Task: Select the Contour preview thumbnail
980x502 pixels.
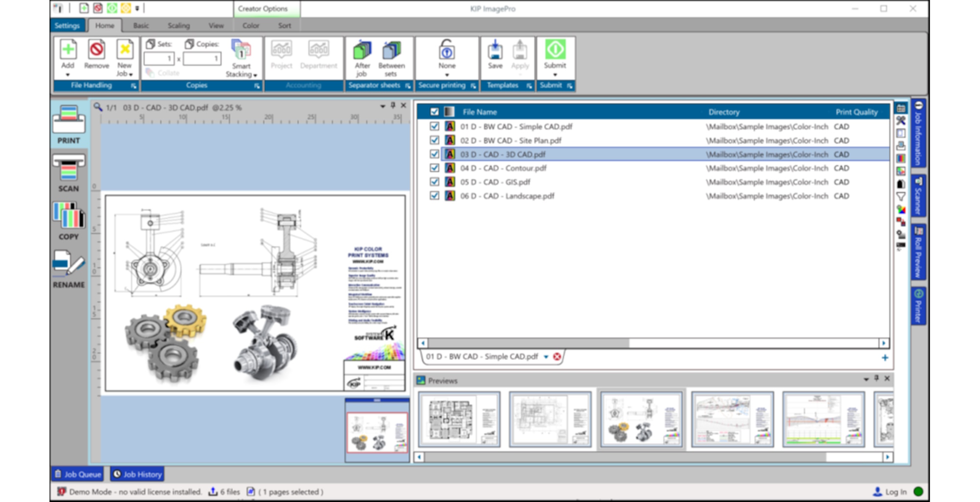Action: click(x=732, y=419)
